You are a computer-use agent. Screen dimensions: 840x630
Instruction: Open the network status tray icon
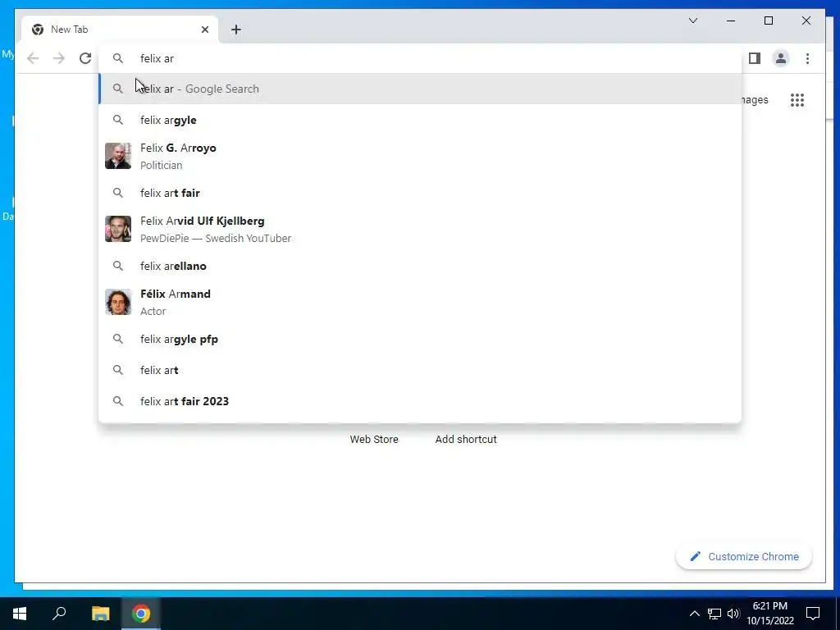[x=714, y=614]
